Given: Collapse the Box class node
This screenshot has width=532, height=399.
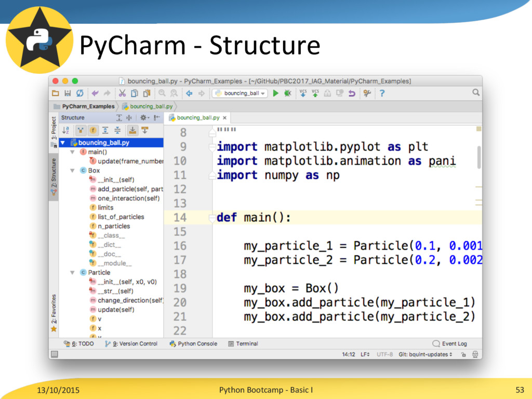Looking at the screenshot, I should pyautogui.click(x=72, y=170).
